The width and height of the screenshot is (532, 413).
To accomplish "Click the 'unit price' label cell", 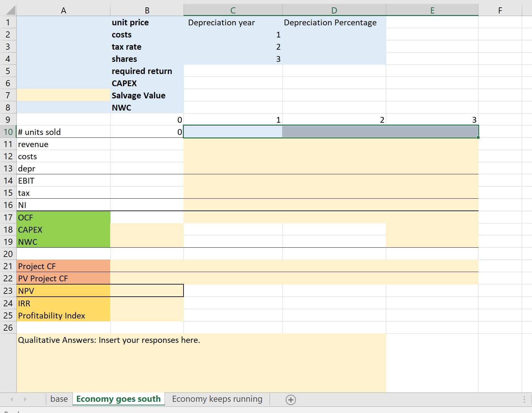I will [x=147, y=22].
